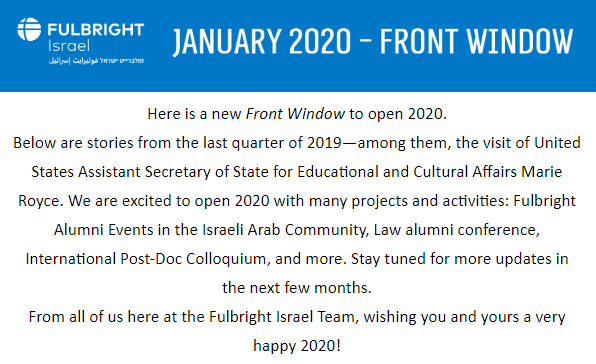
Task: Click "Educational and Cultural Affairs" phrase
Action: tap(407, 172)
